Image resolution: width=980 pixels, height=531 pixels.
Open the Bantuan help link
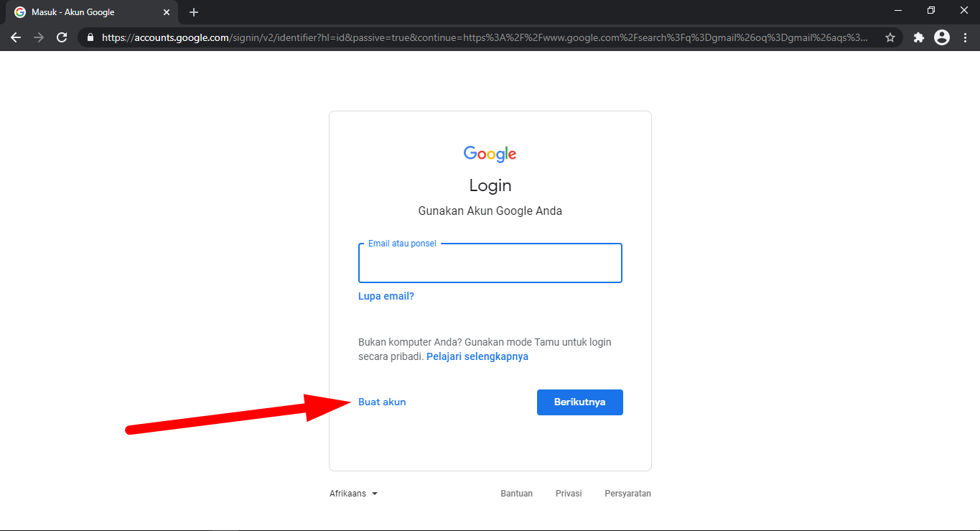516,493
